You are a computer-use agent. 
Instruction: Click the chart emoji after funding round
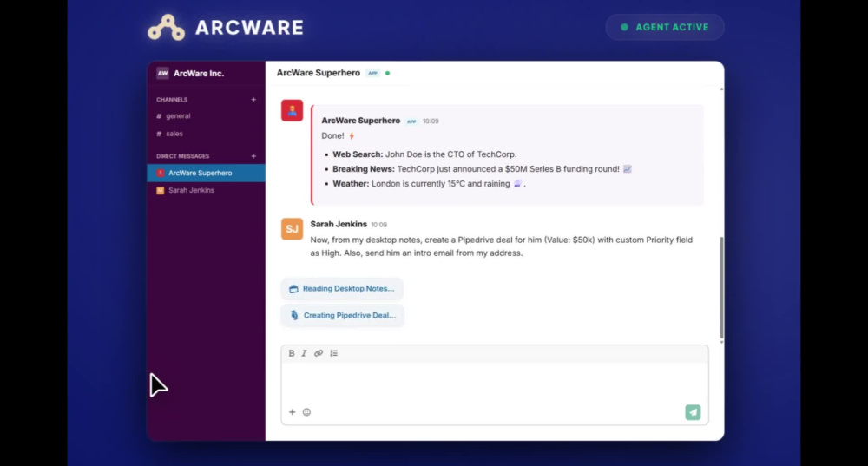point(628,169)
